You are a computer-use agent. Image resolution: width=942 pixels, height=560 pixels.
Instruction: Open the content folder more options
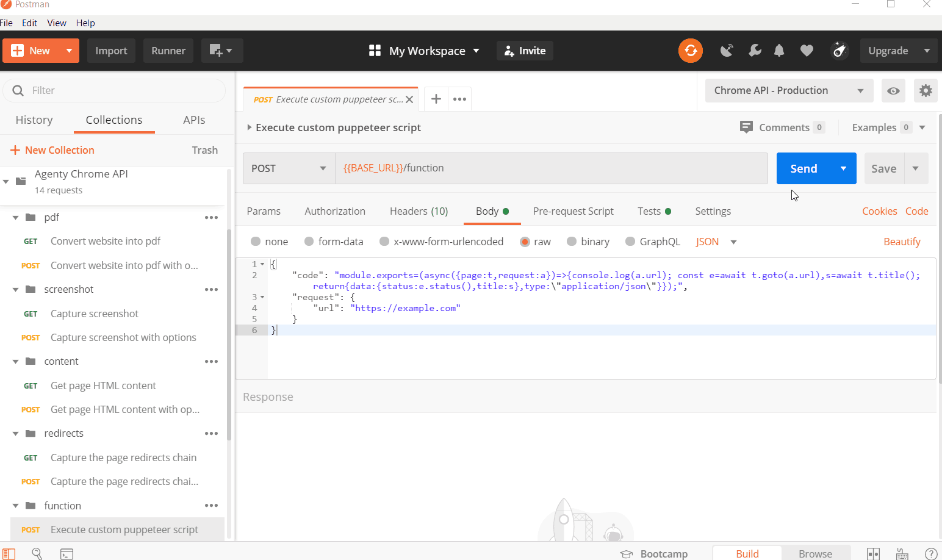click(x=211, y=361)
